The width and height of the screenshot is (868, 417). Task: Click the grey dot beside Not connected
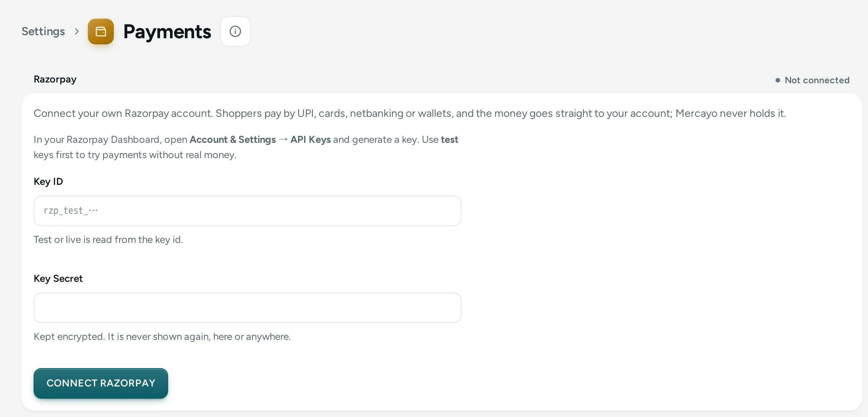(x=778, y=80)
